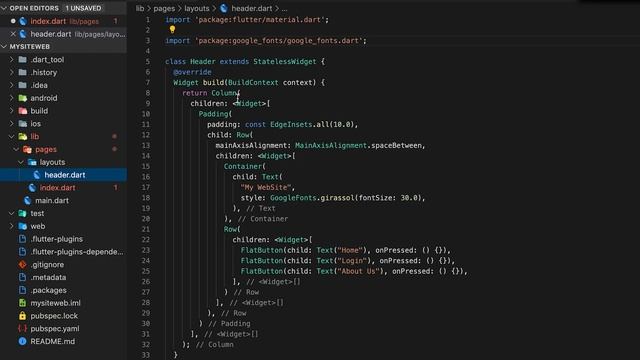Click the mysiteweb.iml file icon
Image resolution: width=640 pixels, height=360 pixels.
22,303
